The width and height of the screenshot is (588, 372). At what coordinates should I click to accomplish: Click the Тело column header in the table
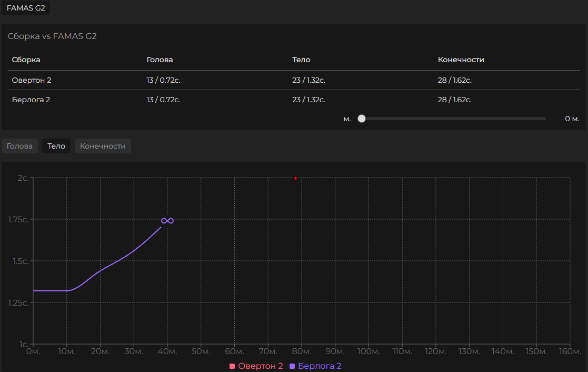coord(301,60)
